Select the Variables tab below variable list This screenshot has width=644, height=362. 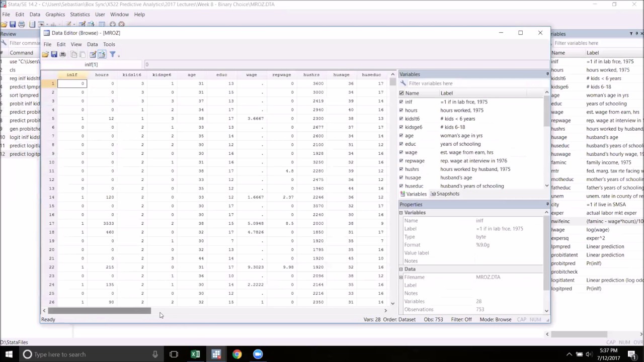(x=414, y=194)
